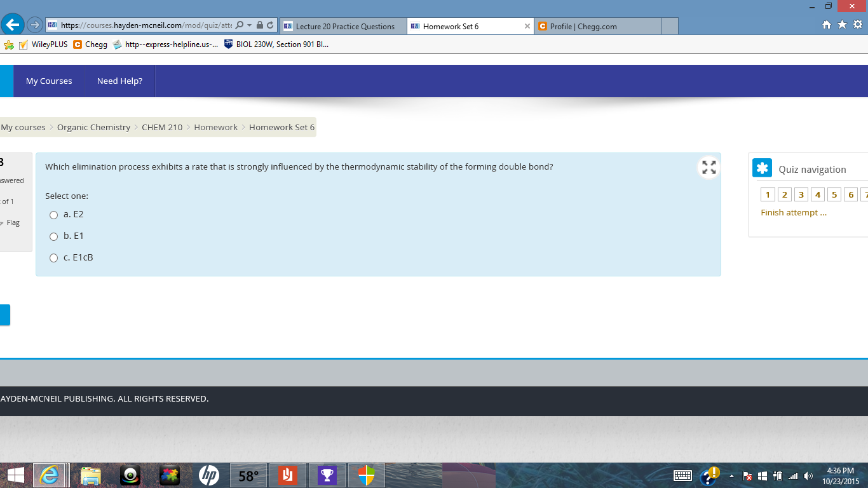
Task: Open Need Help? menu
Action: [x=119, y=81]
